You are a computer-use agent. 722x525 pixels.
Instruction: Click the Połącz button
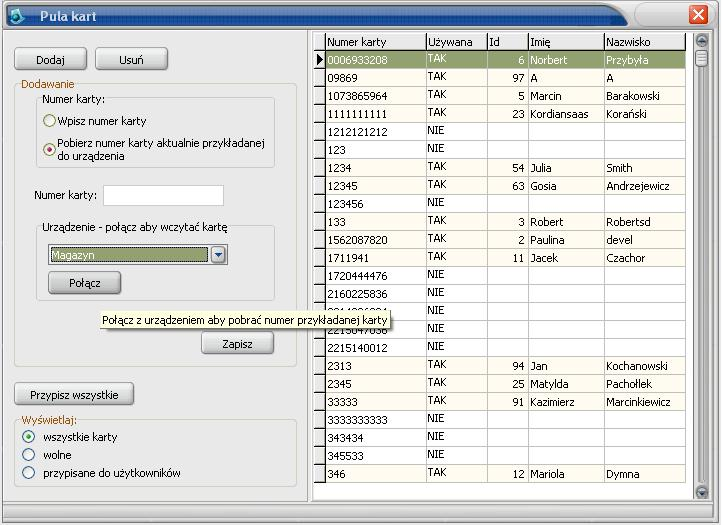pyautogui.click(x=85, y=283)
